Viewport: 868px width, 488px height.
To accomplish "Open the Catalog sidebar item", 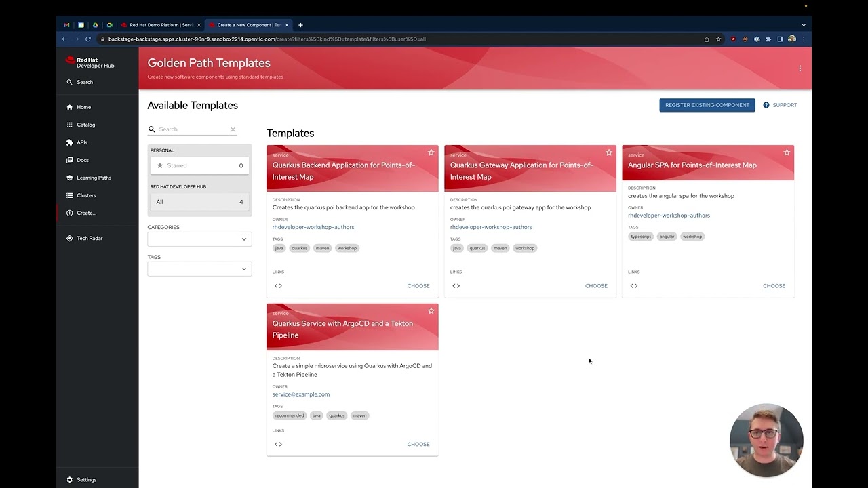I will click(x=85, y=125).
